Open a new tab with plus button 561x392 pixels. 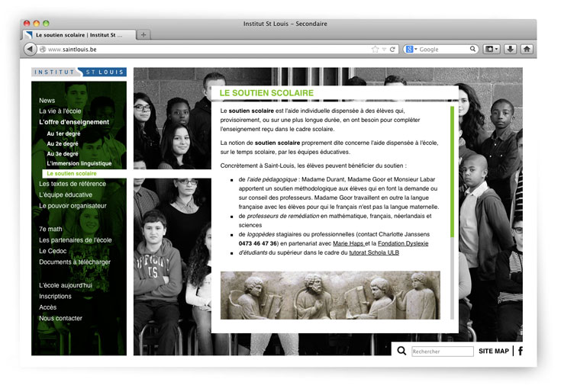tap(143, 34)
